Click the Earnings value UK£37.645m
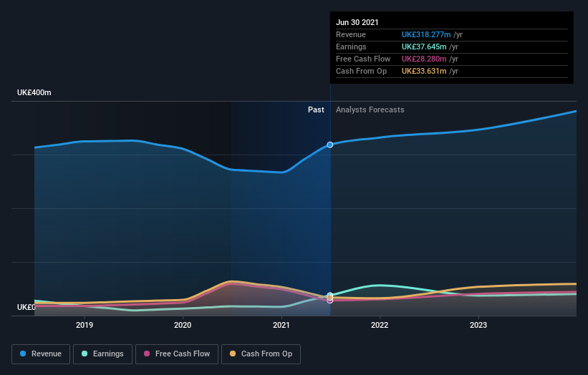Screen dimensions: 588x375 (x=424, y=47)
